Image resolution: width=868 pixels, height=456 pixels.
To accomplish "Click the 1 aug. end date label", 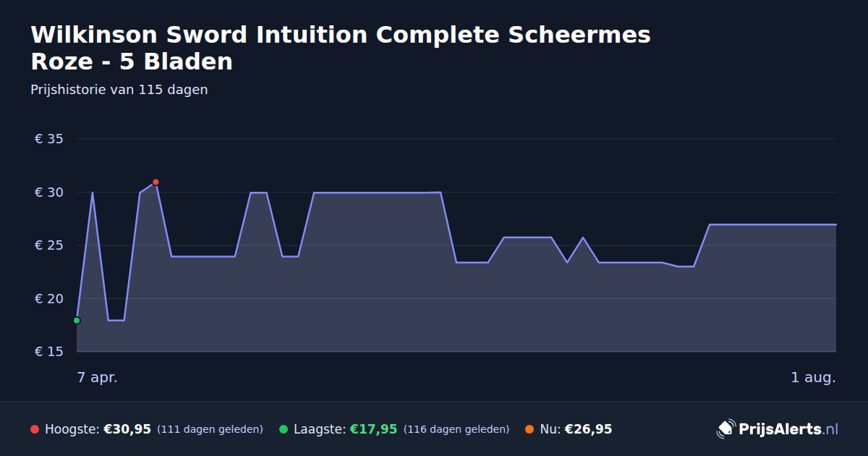I will (x=813, y=377).
